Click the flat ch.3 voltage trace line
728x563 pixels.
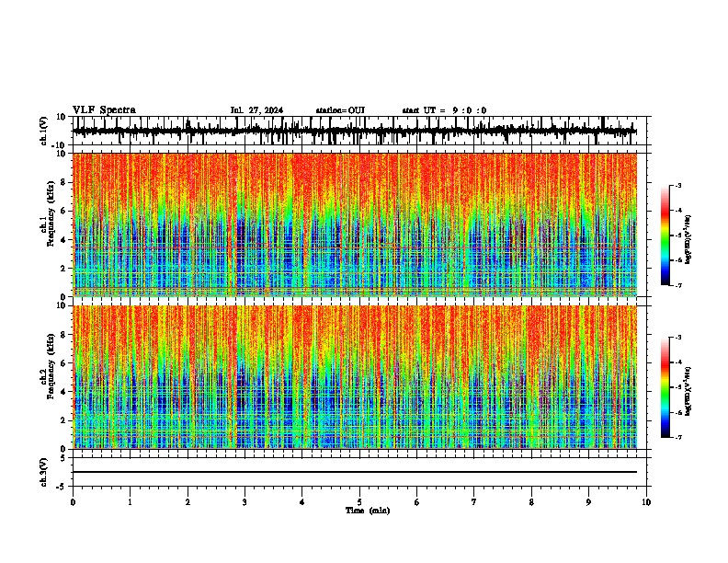tap(354, 472)
